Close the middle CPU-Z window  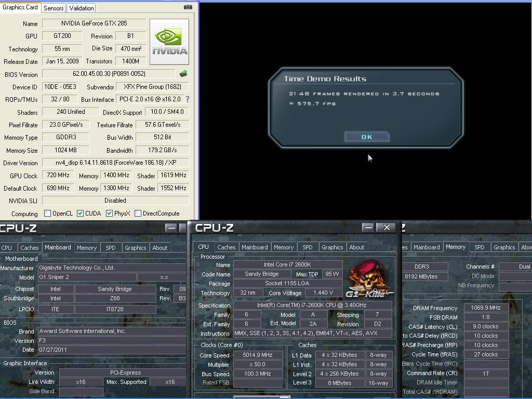click(x=387, y=228)
